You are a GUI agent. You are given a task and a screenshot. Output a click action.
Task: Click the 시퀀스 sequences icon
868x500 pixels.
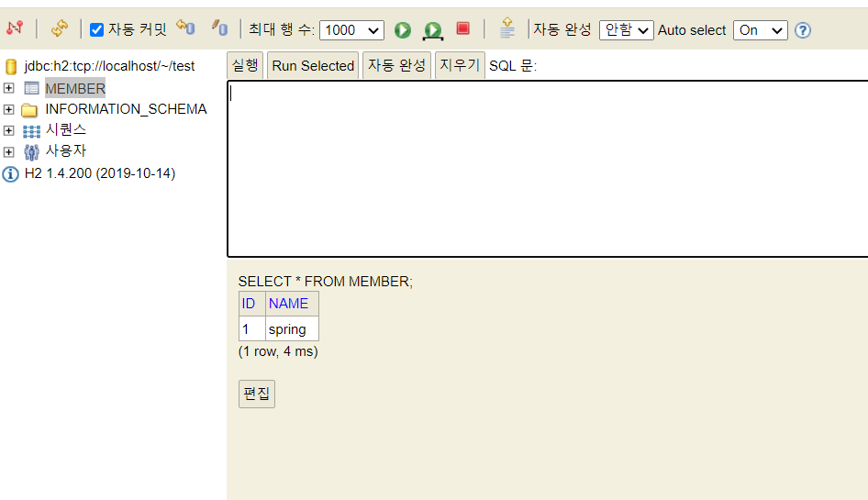(31, 131)
